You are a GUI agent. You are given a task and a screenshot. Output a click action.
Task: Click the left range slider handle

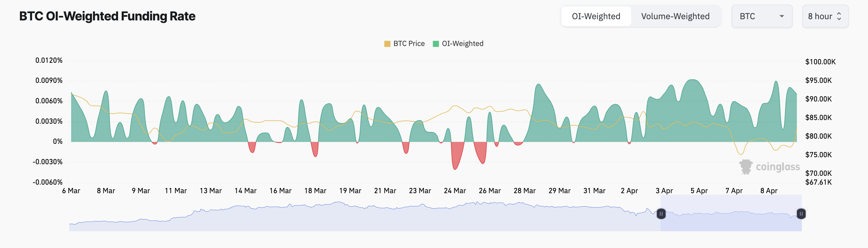point(661,214)
